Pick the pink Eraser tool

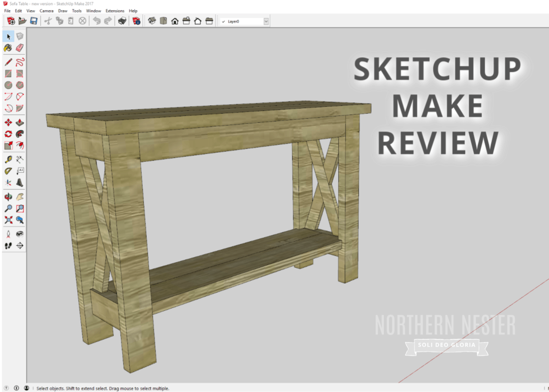pos(20,48)
